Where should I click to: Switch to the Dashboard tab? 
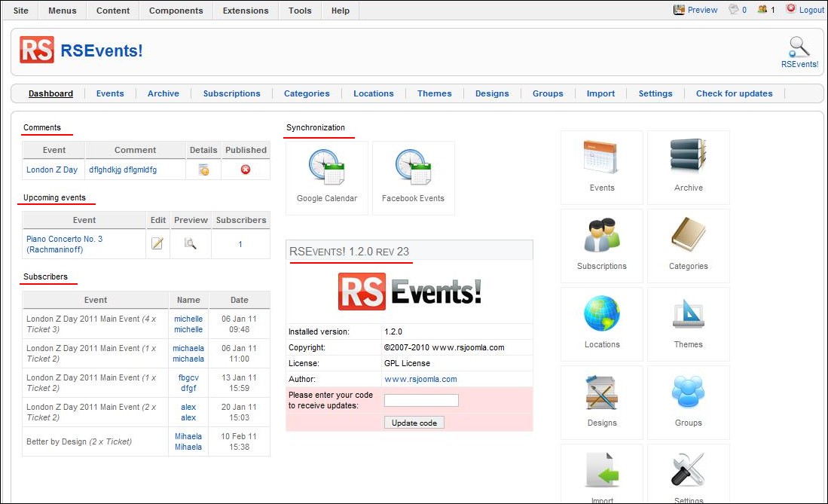click(x=50, y=93)
